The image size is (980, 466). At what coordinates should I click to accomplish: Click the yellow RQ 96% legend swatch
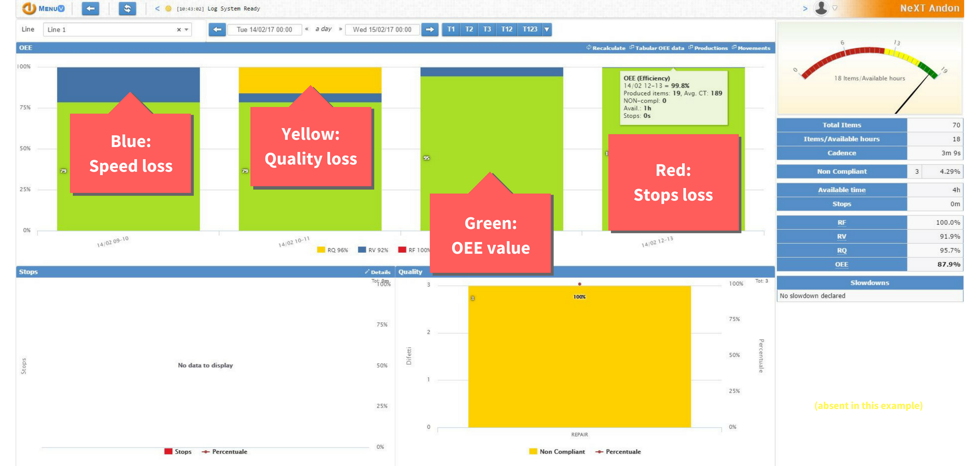coord(321,250)
